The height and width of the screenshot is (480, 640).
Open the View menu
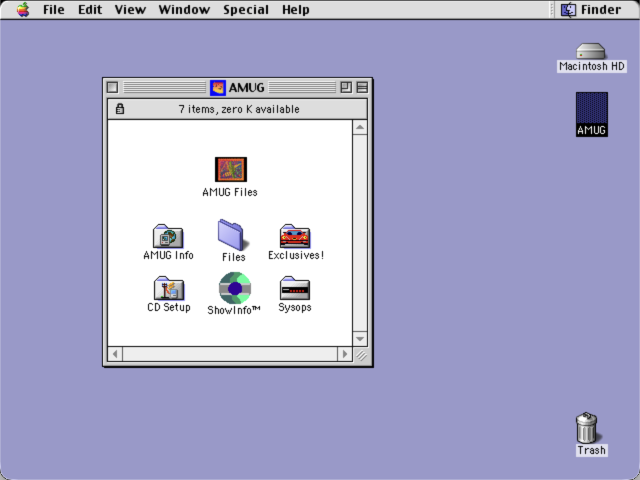pyautogui.click(x=130, y=9)
